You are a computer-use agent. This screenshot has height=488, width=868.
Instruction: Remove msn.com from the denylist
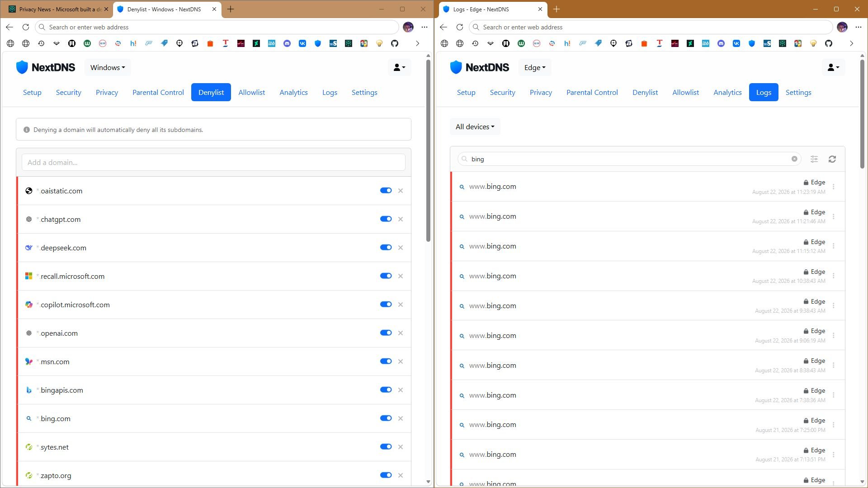(x=401, y=361)
